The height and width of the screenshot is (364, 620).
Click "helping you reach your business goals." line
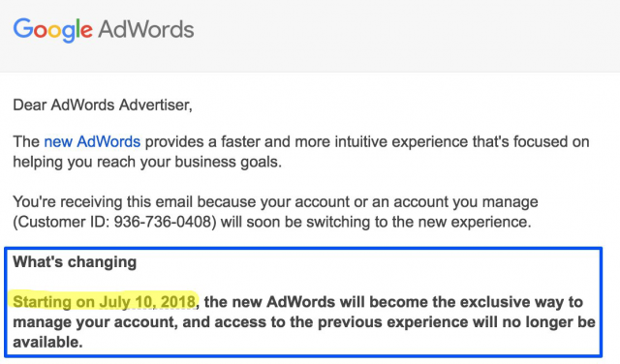[x=147, y=162]
